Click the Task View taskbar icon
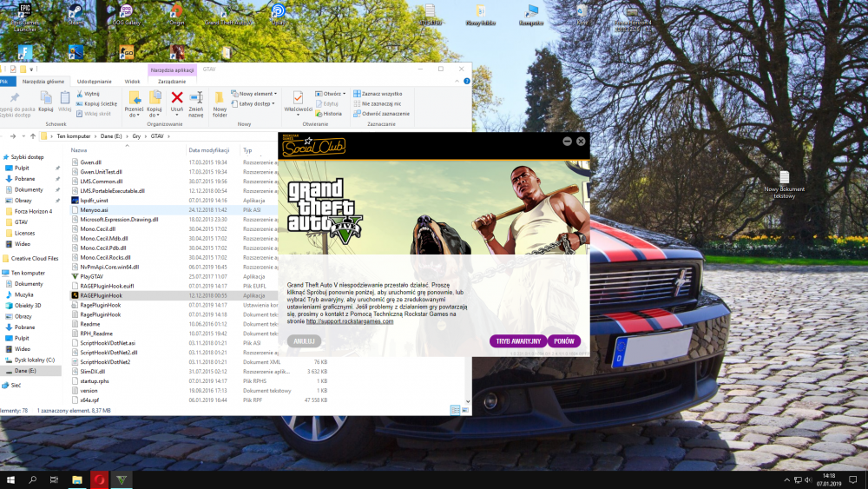 pos(54,479)
